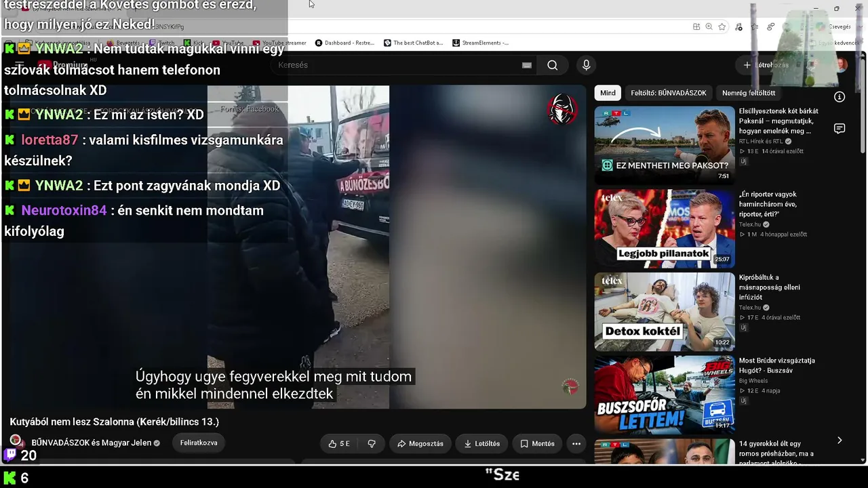Save video using the Mentés button
Screen dimensions: 868x488
(x=538, y=444)
